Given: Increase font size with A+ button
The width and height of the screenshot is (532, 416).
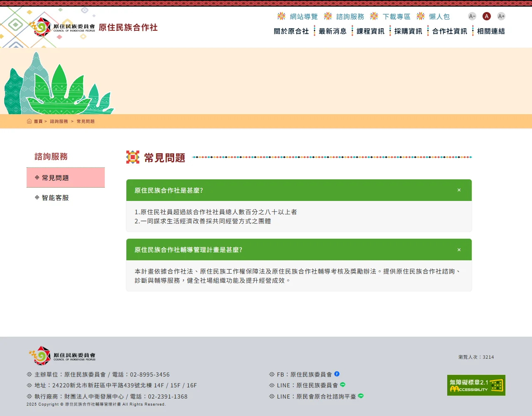Looking at the screenshot, I should [x=501, y=16].
